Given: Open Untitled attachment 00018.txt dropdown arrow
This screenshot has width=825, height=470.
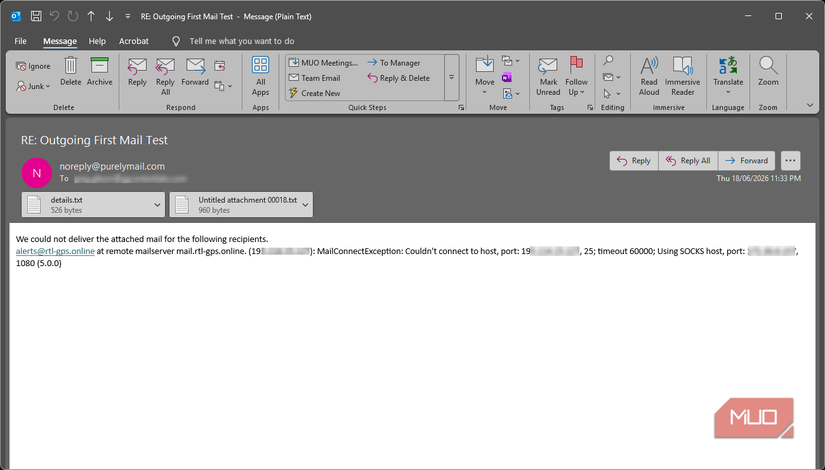Looking at the screenshot, I should coord(306,205).
